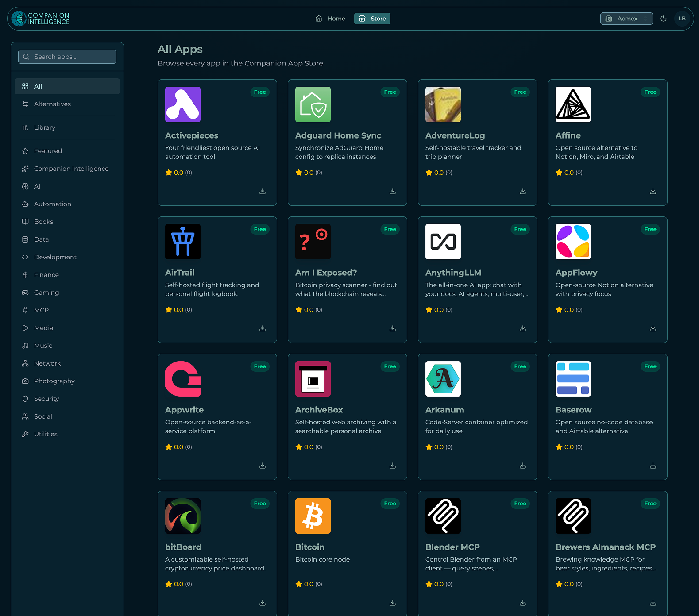Open the AnythingLLM logo icon
Viewport: 699px width, 616px height.
[443, 242]
